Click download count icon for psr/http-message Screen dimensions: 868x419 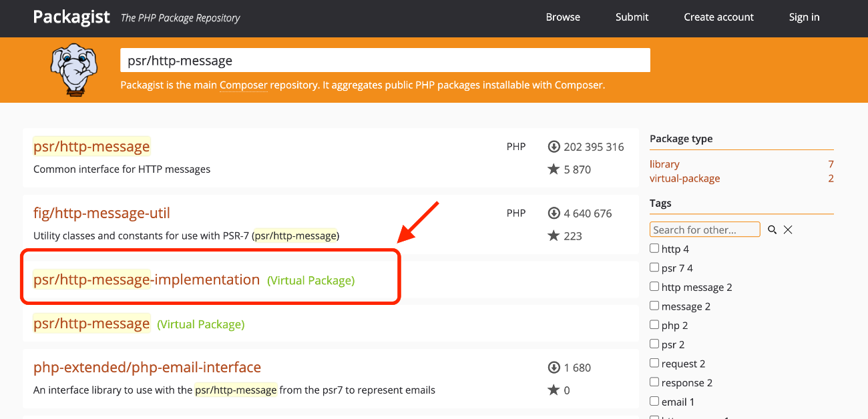pos(554,147)
